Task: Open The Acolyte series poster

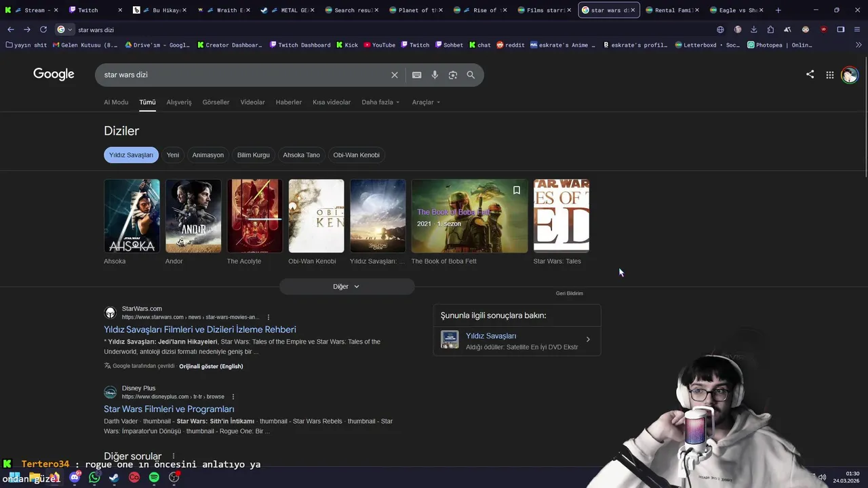Action: [254, 216]
